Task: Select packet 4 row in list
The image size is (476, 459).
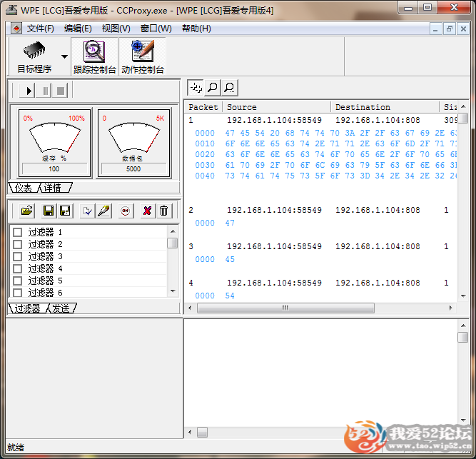Action: pyautogui.click(x=320, y=283)
